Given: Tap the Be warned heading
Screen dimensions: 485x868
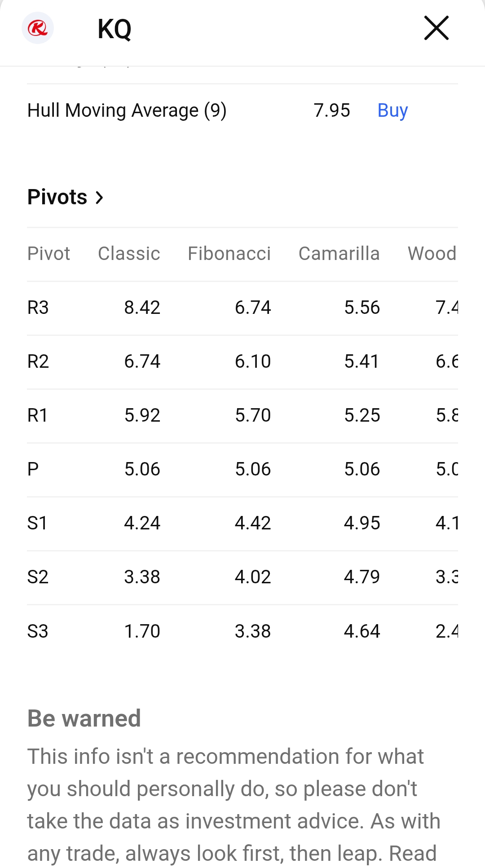Looking at the screenshot, I should pyautogui.click(x=84, y=718).
